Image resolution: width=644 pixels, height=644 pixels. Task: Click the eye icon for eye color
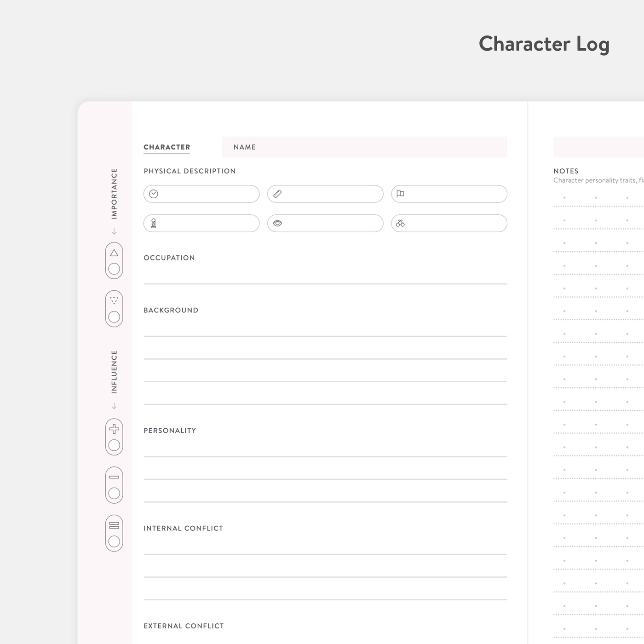click(x=277, y=224)
